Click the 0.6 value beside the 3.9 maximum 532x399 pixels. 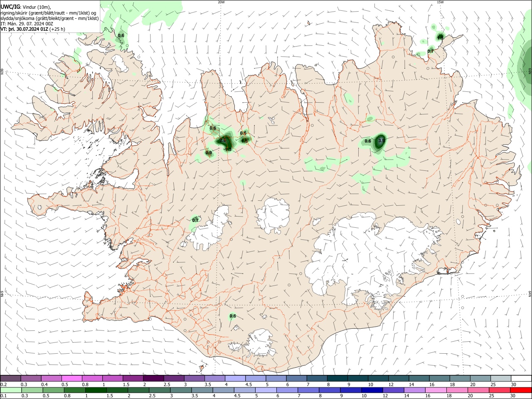(368, 141)
